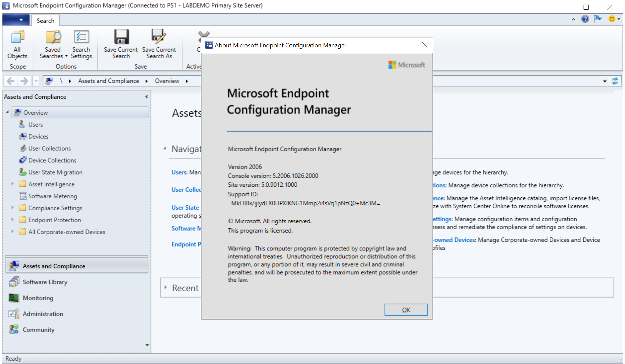
Task: Expand the Endpoint Protection folder
Action: pyautogui.click(x=12, y=220)
